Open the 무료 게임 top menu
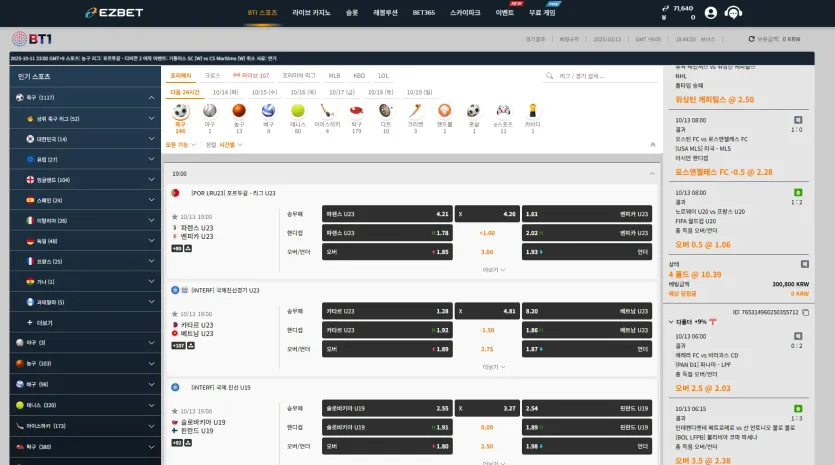Image resolution: width=835 pixels, height=465 pixels. point(542,13)
